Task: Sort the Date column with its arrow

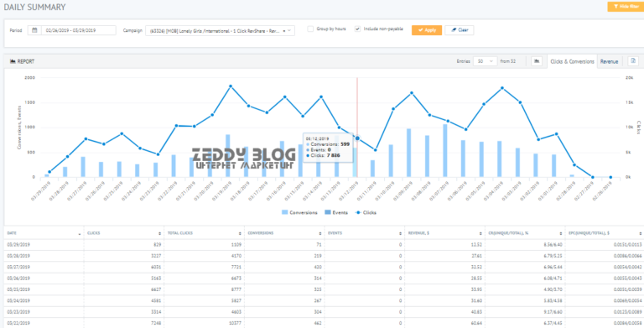Action: click(x=80, y=233)
